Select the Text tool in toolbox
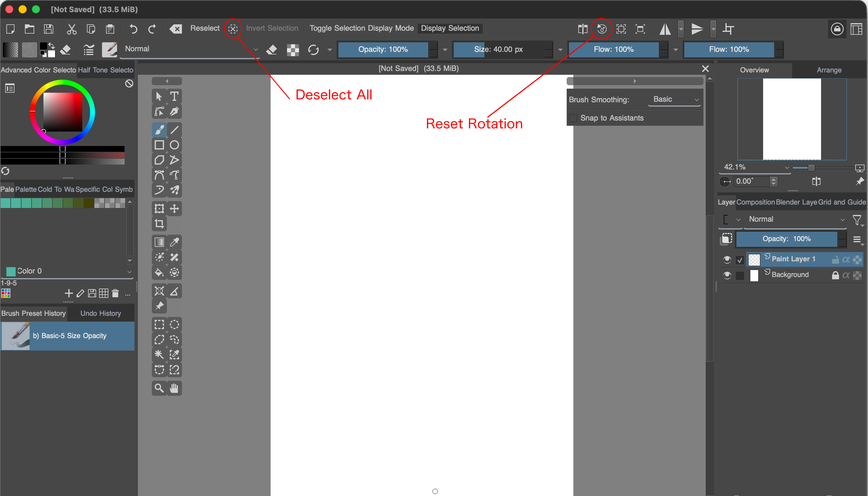 (174, 96)
